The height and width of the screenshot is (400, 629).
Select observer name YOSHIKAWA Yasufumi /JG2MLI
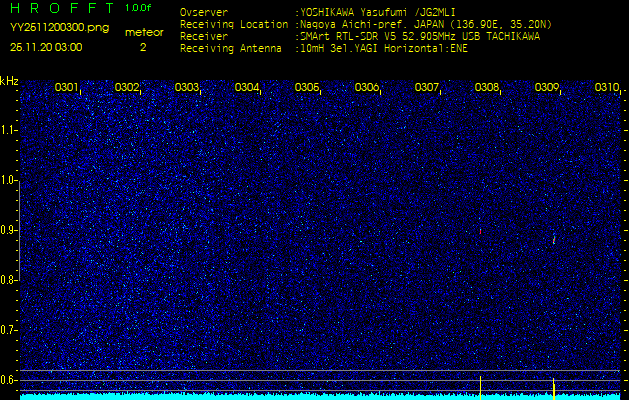(x=378, y=12)
